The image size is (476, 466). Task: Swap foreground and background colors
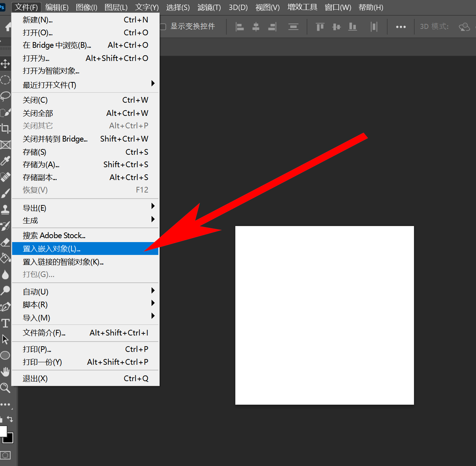(x=10, y=419)
